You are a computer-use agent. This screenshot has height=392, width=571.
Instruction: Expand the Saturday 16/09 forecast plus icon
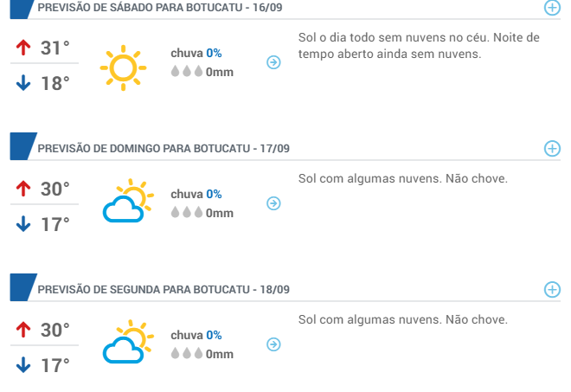tap(552, 8)
